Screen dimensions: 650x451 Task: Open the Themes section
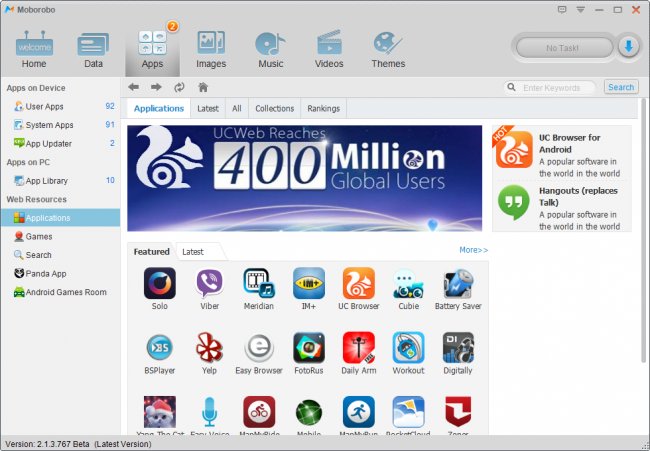click(388, 50)
